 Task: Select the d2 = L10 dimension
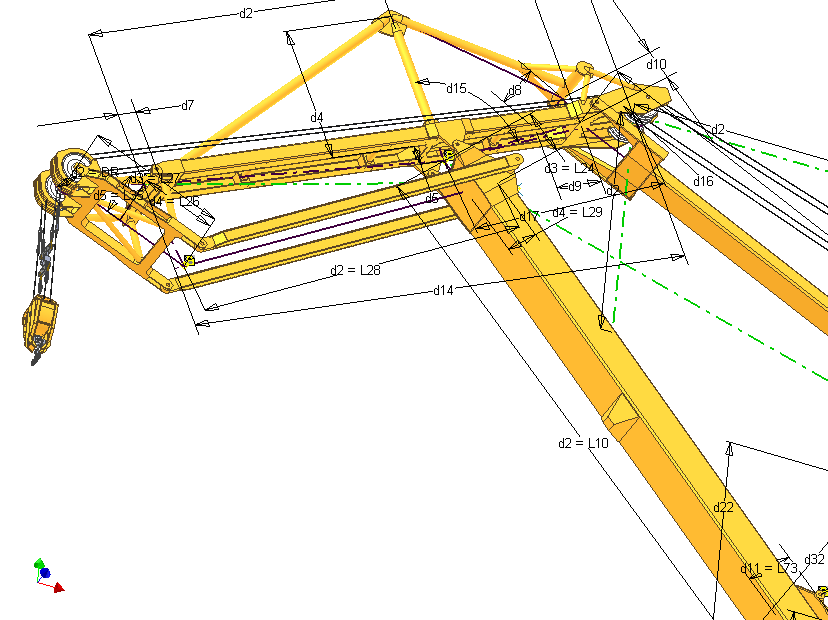583,442
